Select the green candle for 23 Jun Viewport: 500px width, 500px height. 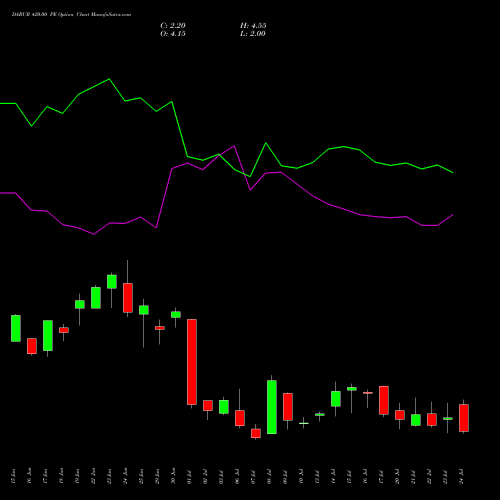point(112,282)
